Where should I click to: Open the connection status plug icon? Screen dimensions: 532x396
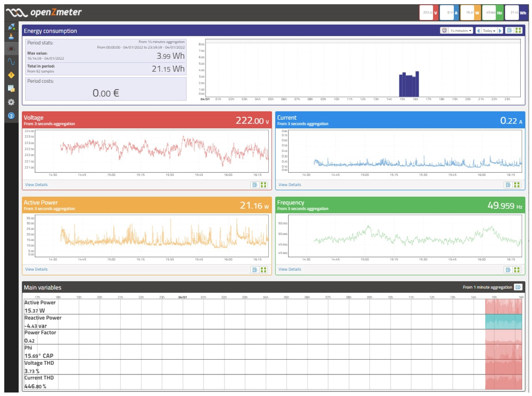tap(11, 26)
